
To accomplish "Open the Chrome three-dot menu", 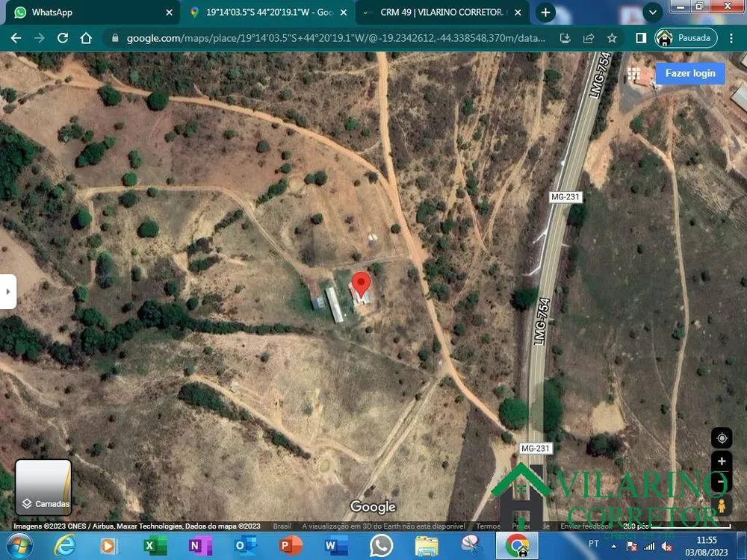I will click(x=731, y=38).
